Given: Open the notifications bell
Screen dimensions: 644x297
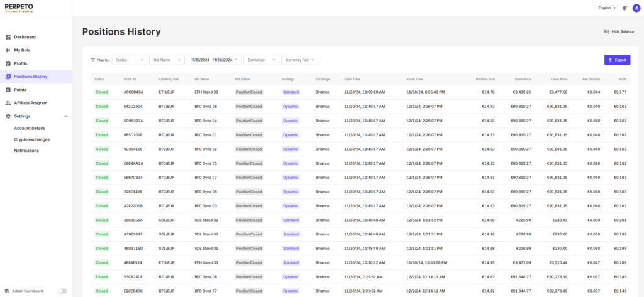Looking at the screenshot, I should [x=625, y=8].
